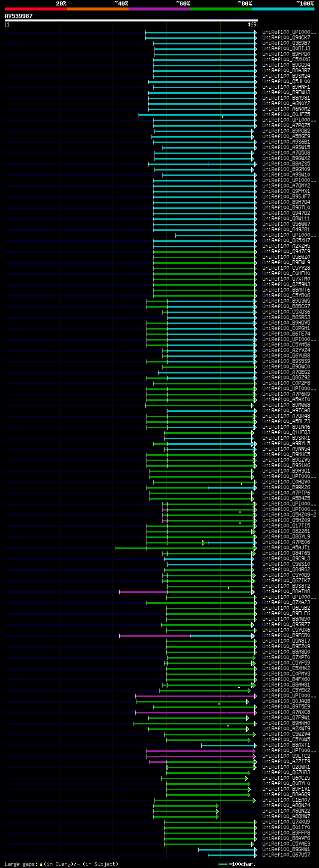The width and height of the screenshot is (319, 868).
Task: Select hit label UniRef100_B6SRS3
Action: [x=286, y=318]
